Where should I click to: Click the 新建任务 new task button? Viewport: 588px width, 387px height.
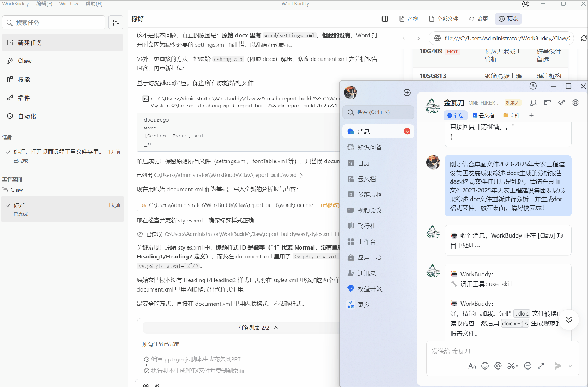point(62,43)
